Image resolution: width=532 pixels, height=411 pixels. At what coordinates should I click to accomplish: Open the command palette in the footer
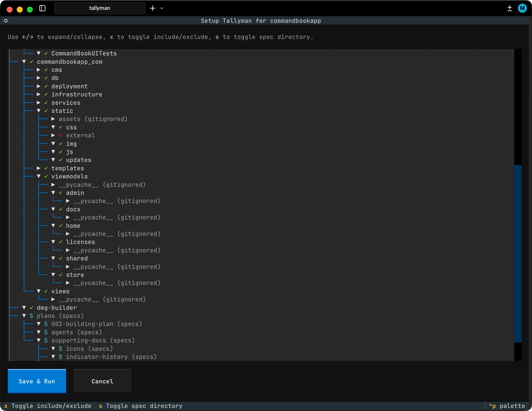point(507,406)
